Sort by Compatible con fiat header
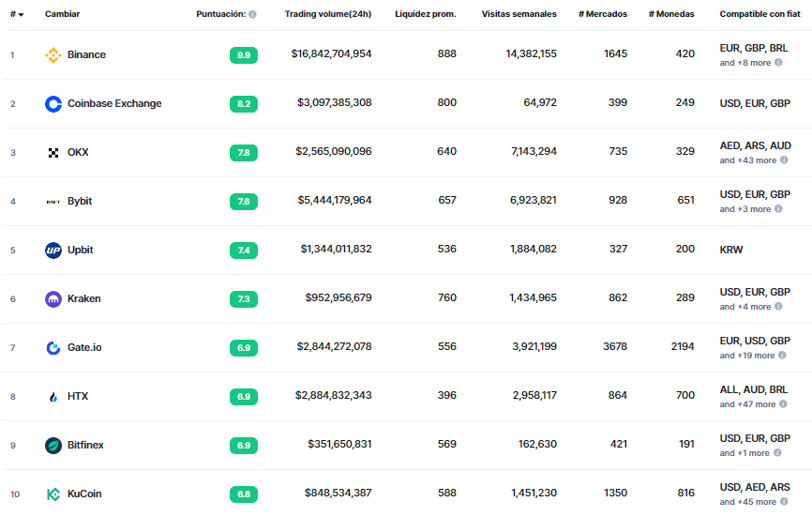The height and width of the screenshot is (517, 812). coord(759,14)
